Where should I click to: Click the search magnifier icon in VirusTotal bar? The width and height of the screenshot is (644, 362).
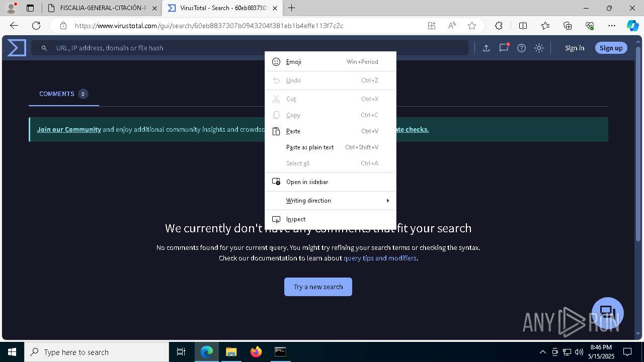(x=44, y=48)
